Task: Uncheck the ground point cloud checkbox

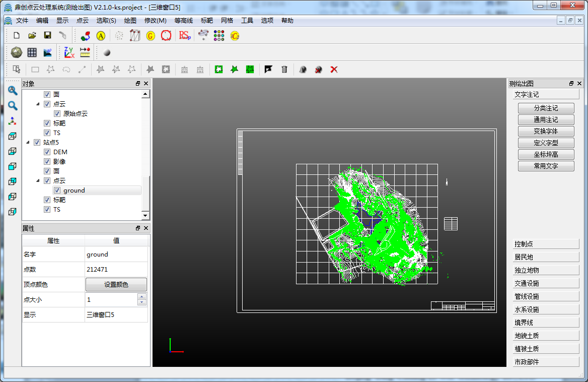Action: (x=57, y=190)
